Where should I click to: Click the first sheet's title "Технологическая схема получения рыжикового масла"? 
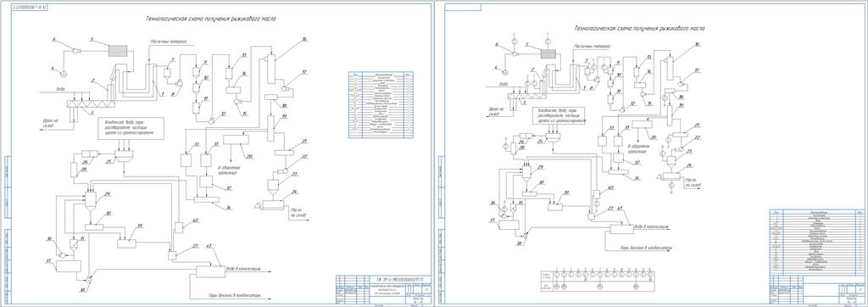pyautogui.click(x=211, y=19)
